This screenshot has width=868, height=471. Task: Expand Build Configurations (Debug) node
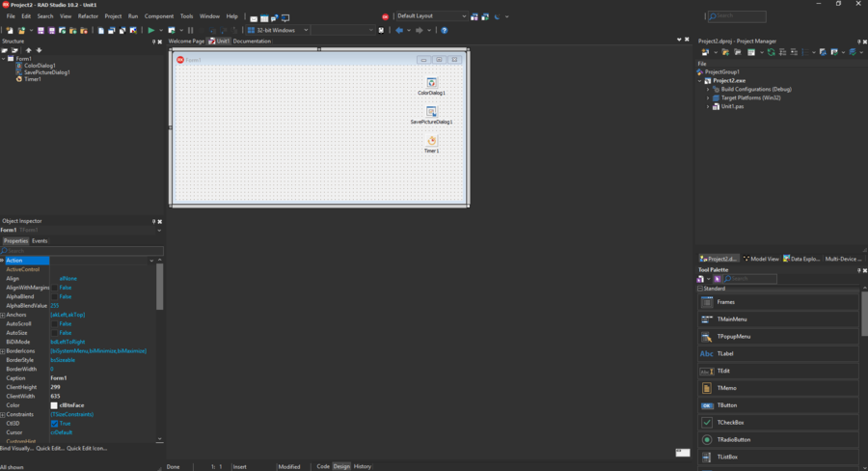click(708, 89)
